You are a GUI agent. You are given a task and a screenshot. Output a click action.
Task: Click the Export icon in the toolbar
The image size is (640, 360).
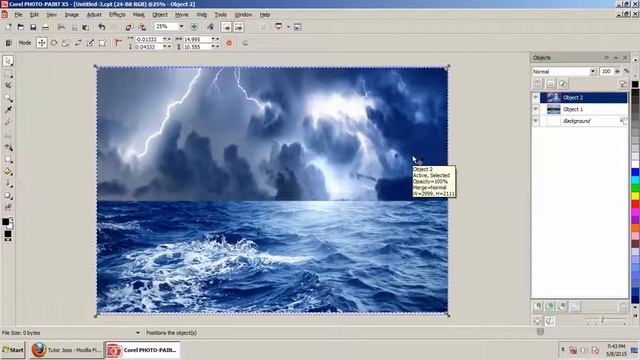coord(142,27)
